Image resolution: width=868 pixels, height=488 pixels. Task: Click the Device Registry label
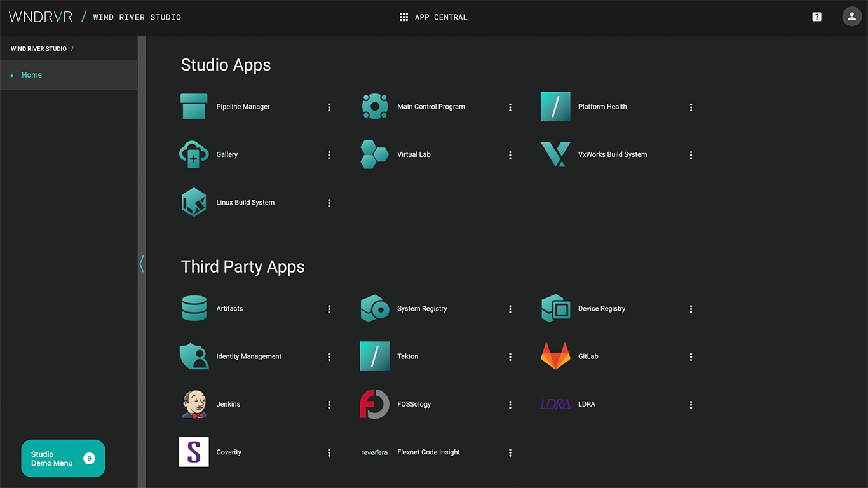pos(602,309)
